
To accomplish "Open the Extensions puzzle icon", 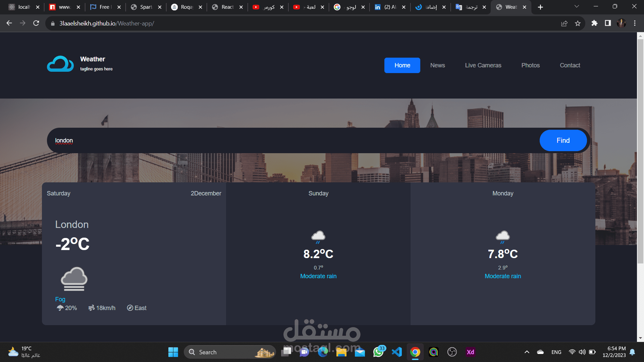I will (594, 23).
